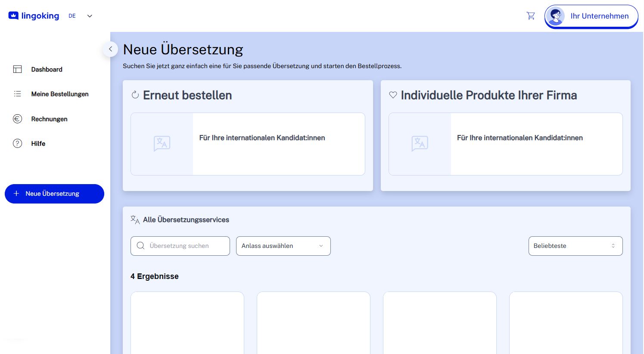The width and height of the screenshot is (644, 354).
Task: Click the Dashboard layout icon
Action: pyautogui.click(x=17, y=69)
